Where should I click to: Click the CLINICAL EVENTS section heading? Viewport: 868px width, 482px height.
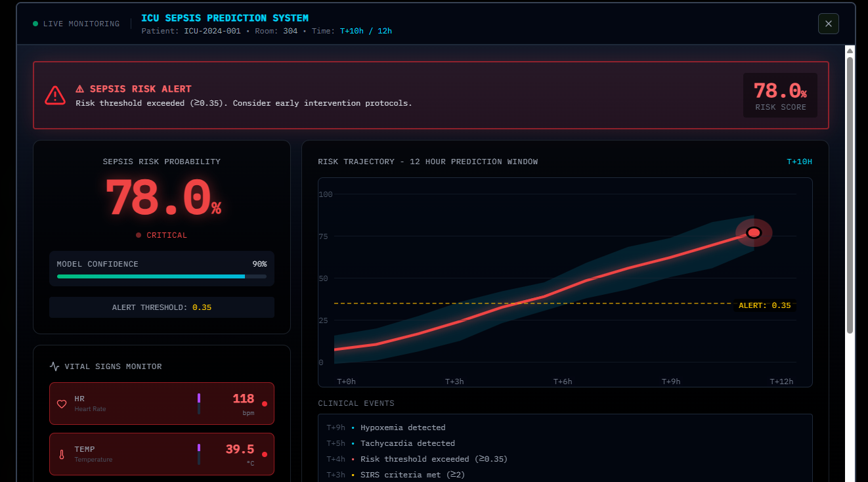tap(356, 403)
